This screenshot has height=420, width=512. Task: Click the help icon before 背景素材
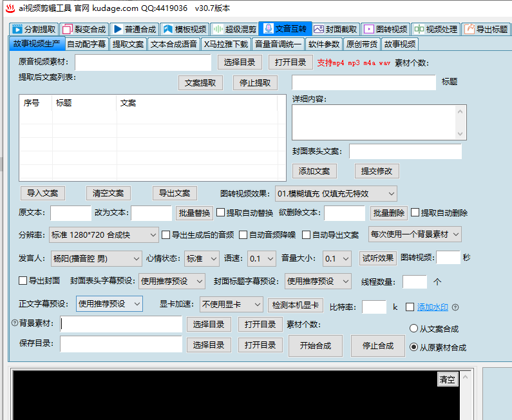click(15, 323)
